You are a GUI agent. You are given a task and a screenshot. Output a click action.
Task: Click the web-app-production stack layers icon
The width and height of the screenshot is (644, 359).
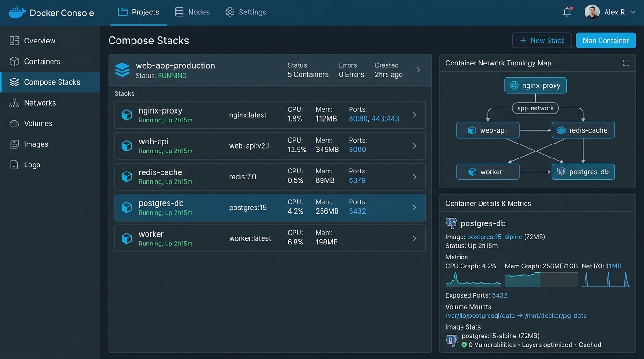[x=122, y=70]
